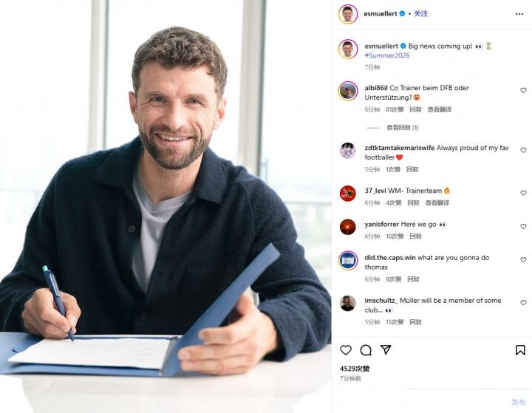Image resolution: width=532 pixels, height=413 pixels.
Task: View translation of 37_levi's comment
Action: [x=437, y=202]
